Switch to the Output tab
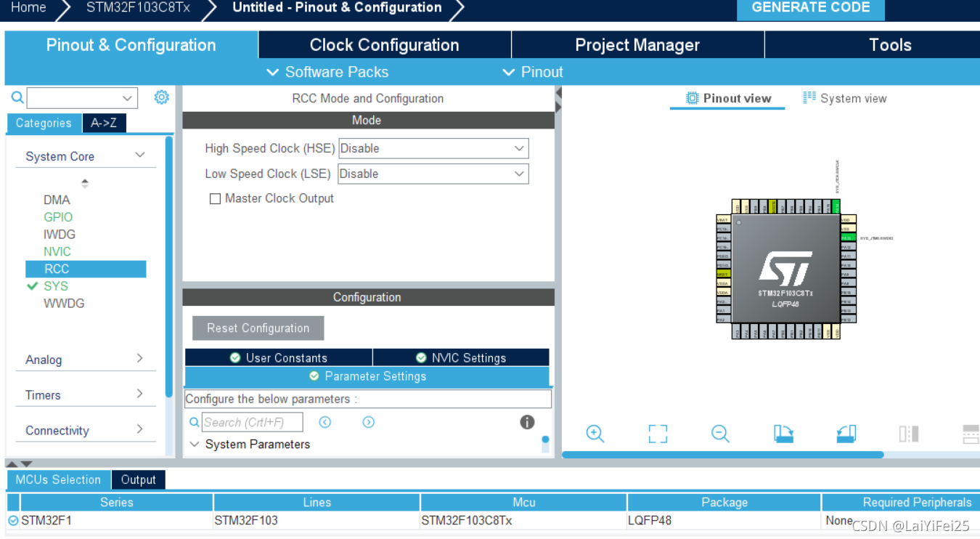The image size is (980, 539). [x=139, y=479]
